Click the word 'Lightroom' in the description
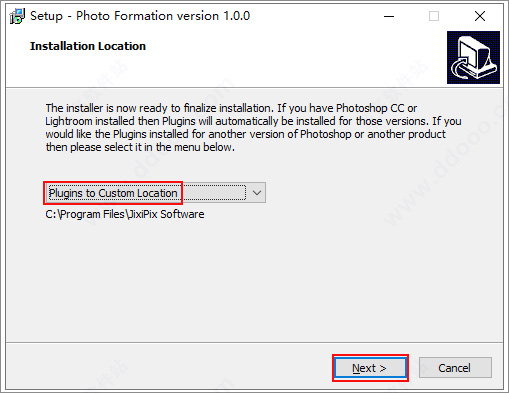 (x=68, y=121)
